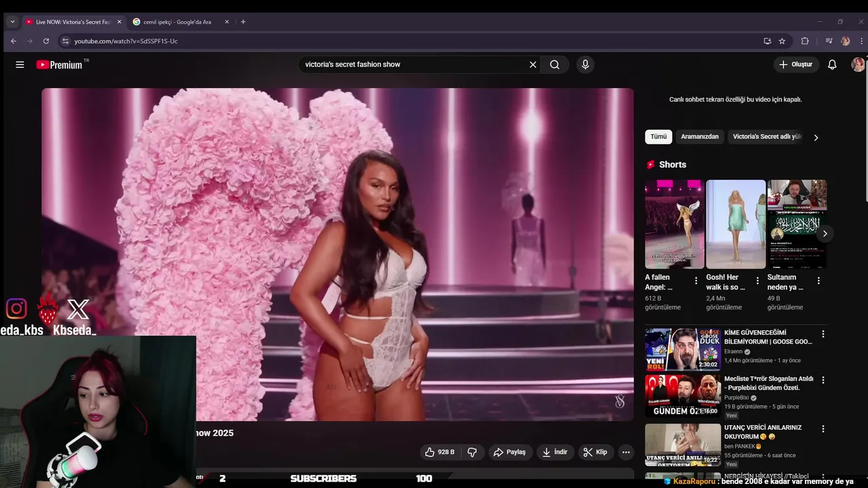Open the Goose Goo video thumbnail
The height and width of the screenshot is (488, 868).
[x=683, y=350]
